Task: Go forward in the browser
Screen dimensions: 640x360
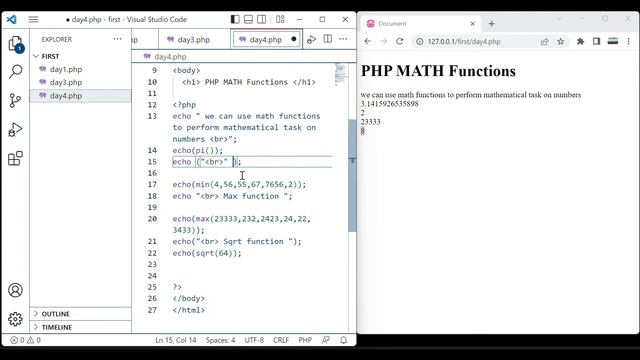Action: (383, 41)
